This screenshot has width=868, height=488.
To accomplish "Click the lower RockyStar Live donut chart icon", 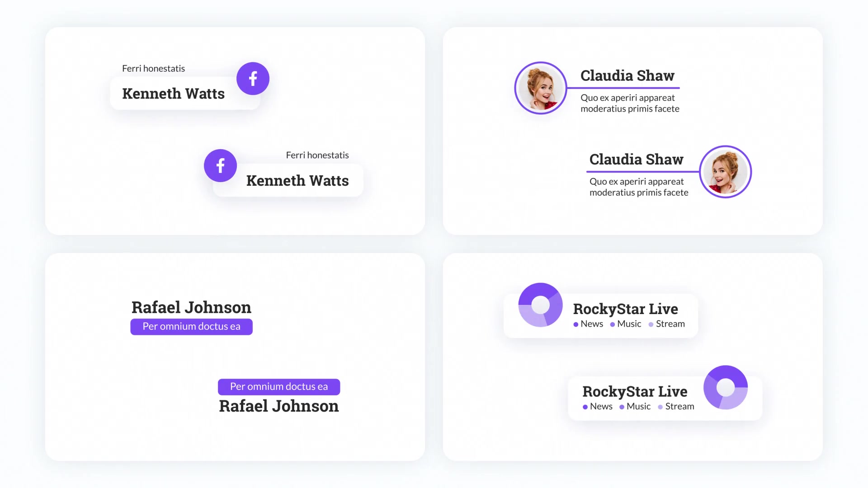I will 726,387.
